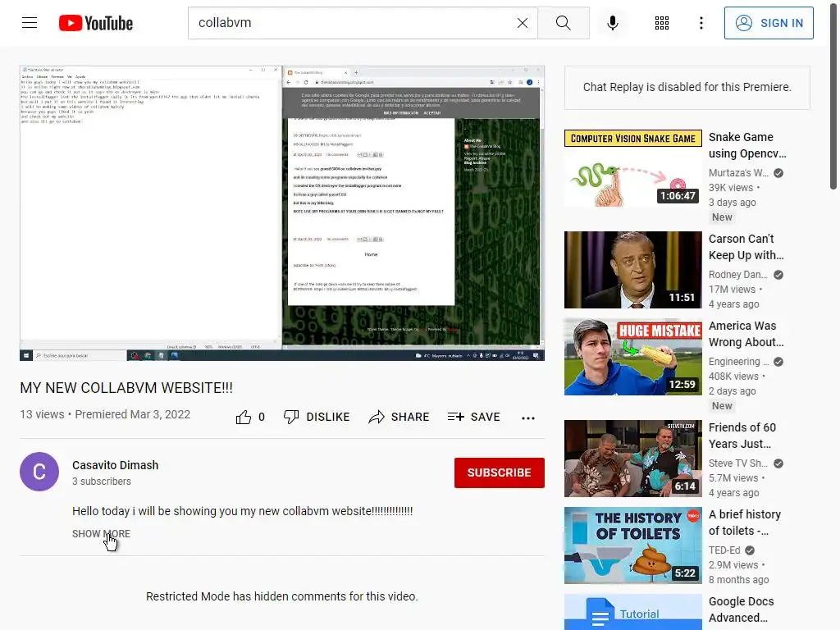
Task: Sign in to YouTube
Action: [x=769, y=23]
